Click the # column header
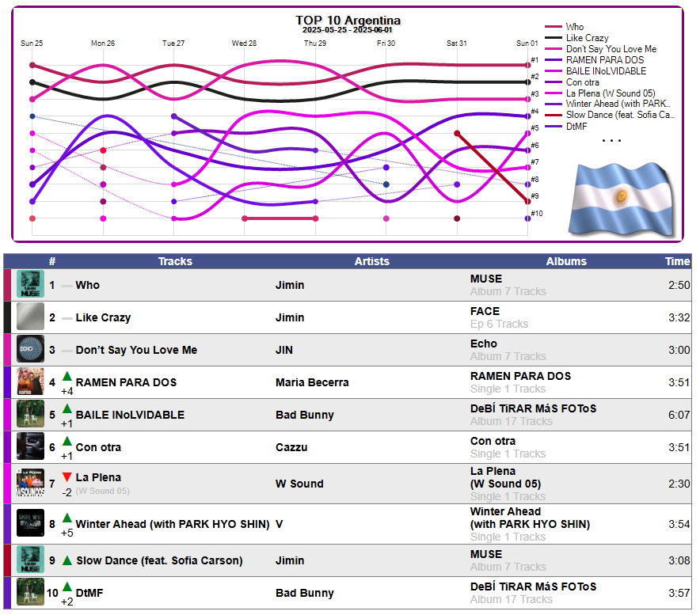This screenshot has height=615, width=700. (x=52, y=261)
